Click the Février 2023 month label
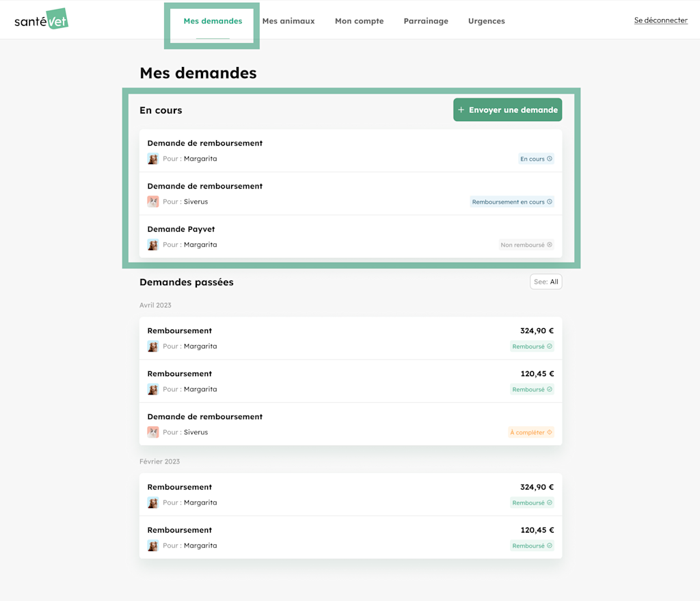 (159, 462)
